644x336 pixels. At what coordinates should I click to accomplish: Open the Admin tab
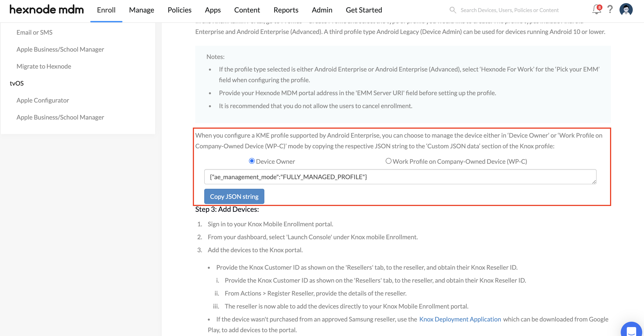pos(322,10)
